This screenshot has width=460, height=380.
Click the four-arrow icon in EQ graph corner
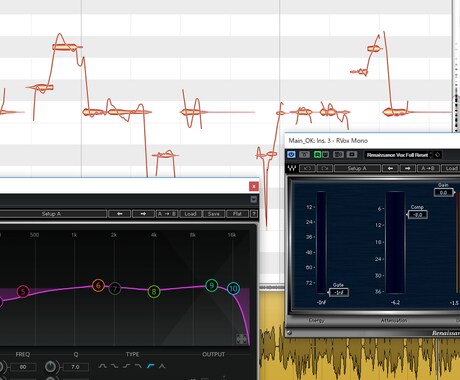coord(241,339)
